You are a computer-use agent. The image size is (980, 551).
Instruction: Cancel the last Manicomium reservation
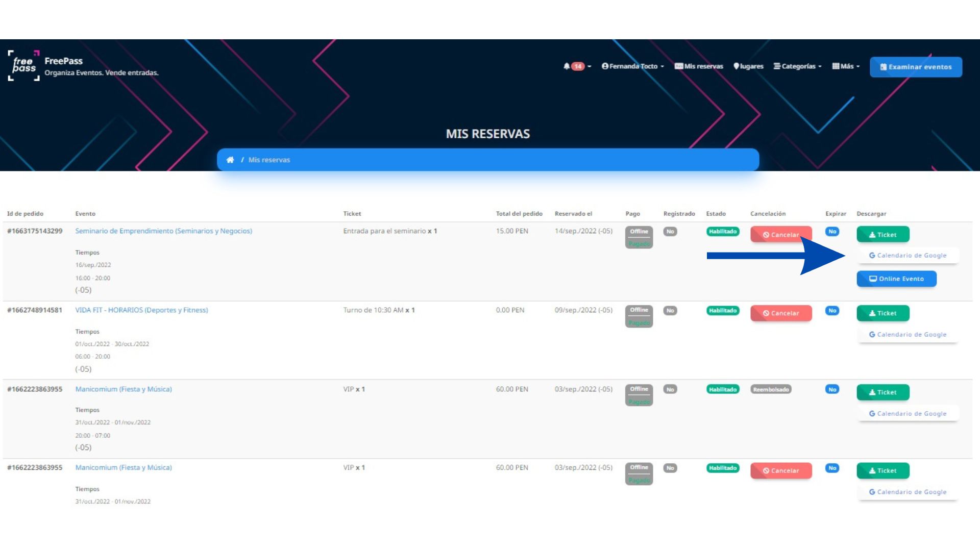(780, 471)
